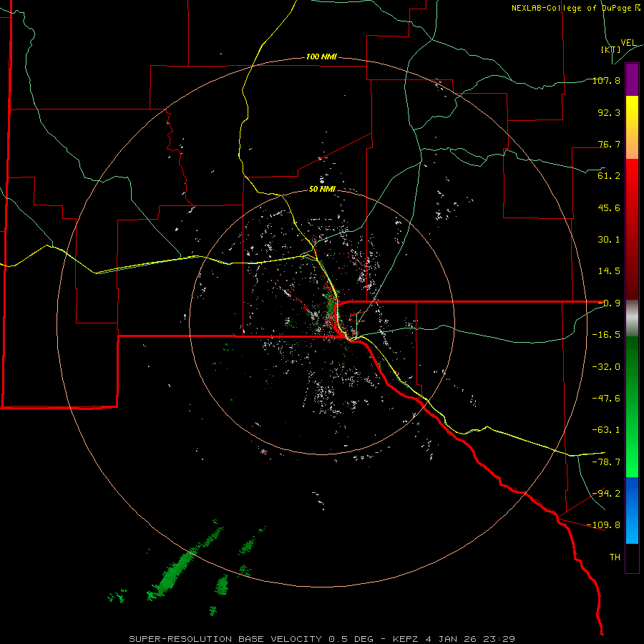This screenshot has height=644, width=644.
Task: Pick the gray segment below -0.9
Action: pyautogui.click(x=632, y=318)
